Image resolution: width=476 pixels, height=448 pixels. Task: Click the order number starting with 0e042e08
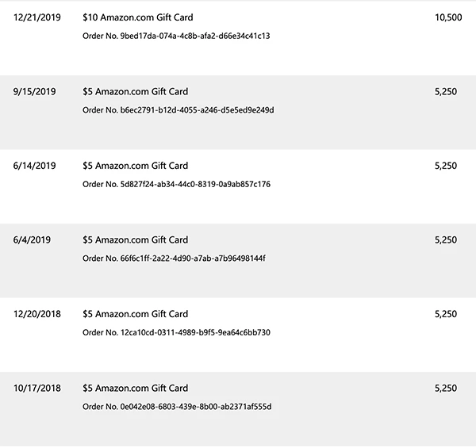pyautogui.click(x=176, y=407)
